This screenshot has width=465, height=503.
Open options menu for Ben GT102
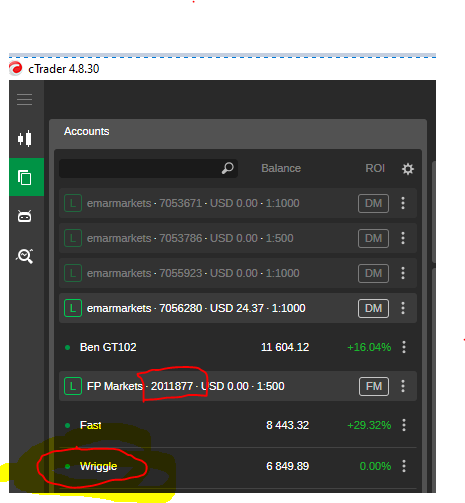tap(404, 347)
